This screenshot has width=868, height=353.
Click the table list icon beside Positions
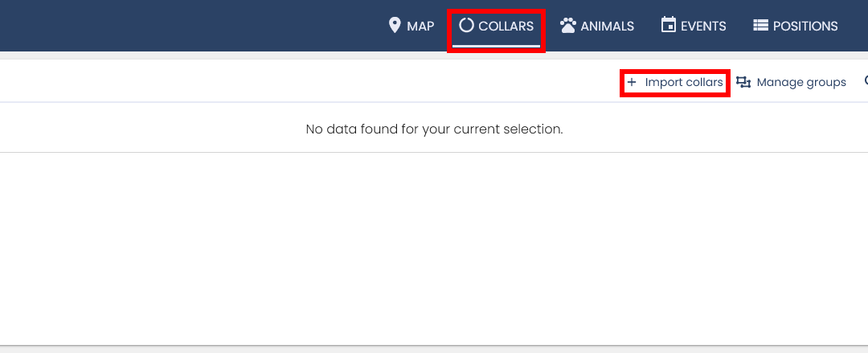coord(760,26)
